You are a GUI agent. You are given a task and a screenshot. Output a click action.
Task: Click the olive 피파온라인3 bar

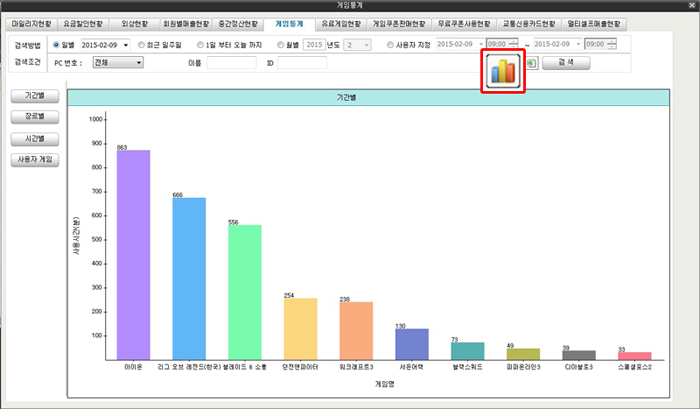(523, 354)
